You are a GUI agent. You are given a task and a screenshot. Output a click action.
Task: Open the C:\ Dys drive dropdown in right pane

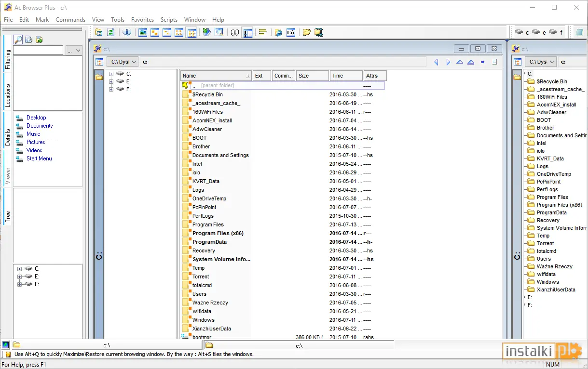[541, 62]
